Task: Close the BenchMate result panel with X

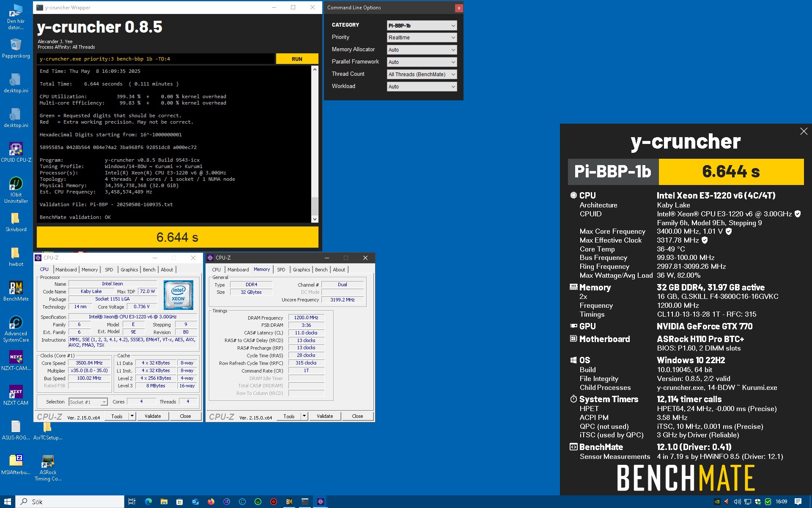Action: [x=804, y=131]
